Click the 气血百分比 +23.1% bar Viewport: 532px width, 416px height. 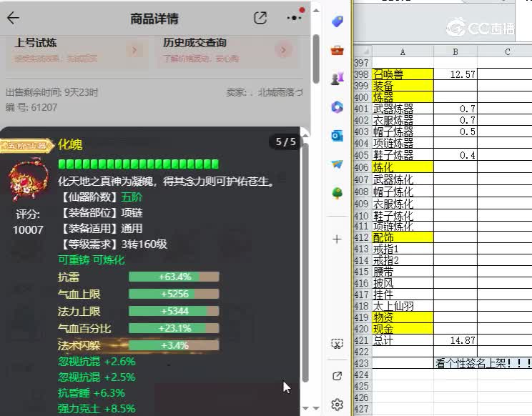coord(174,328)
